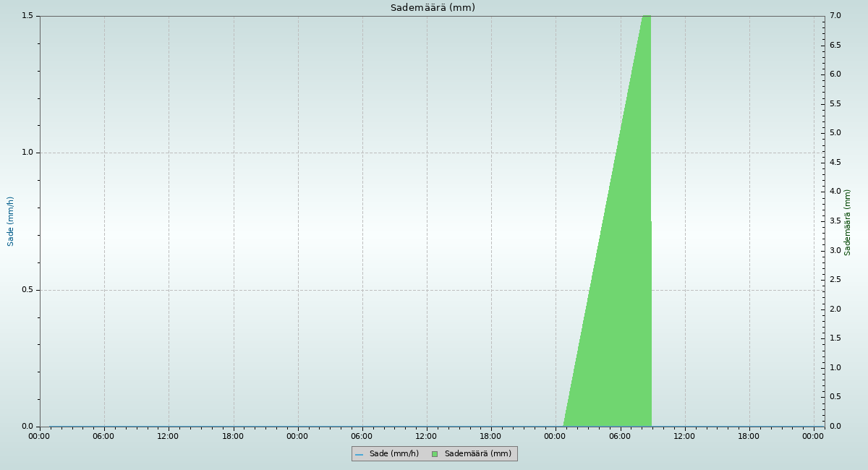Click the green Sademäärä legend swatch

(435, 454)
